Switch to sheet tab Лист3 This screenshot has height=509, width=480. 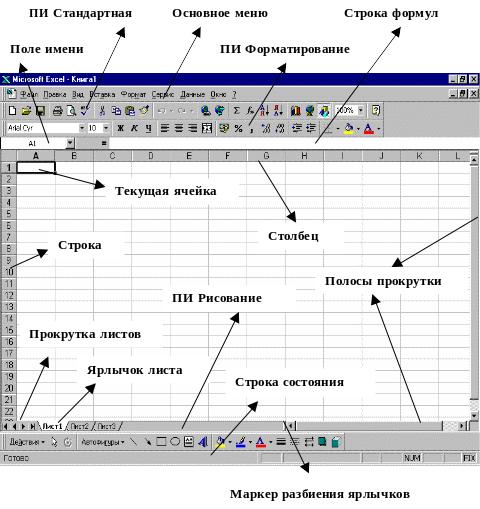point(106,426)
